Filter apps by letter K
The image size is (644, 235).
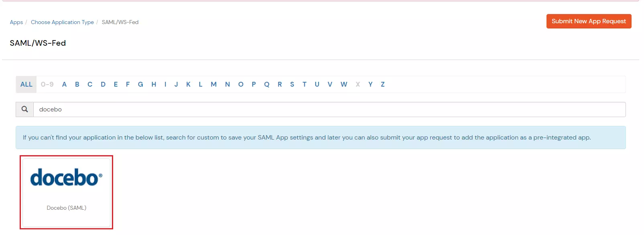(x=188, y=84)
